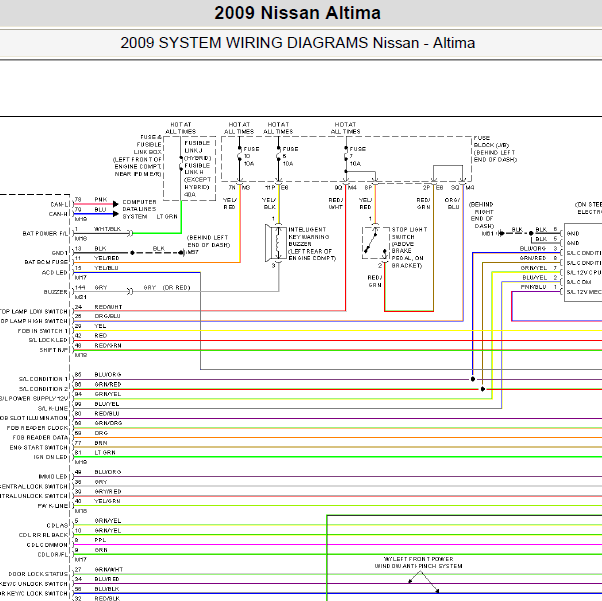Select the "FOB IN SWITCH 1" pin label

pos(43,331)
